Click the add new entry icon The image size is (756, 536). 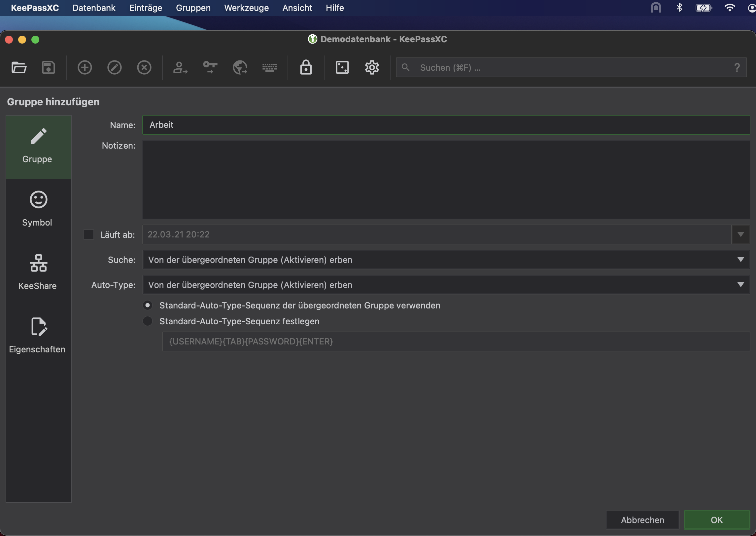click(85, 67)
